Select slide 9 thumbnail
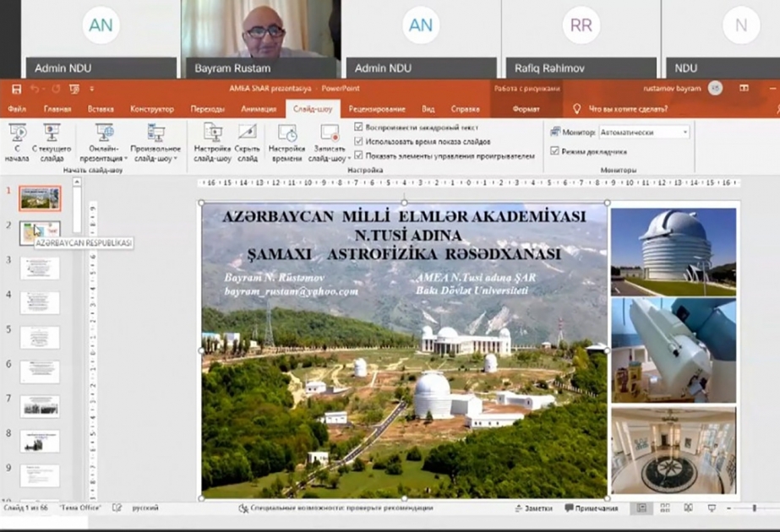 [x=40, y=476]
